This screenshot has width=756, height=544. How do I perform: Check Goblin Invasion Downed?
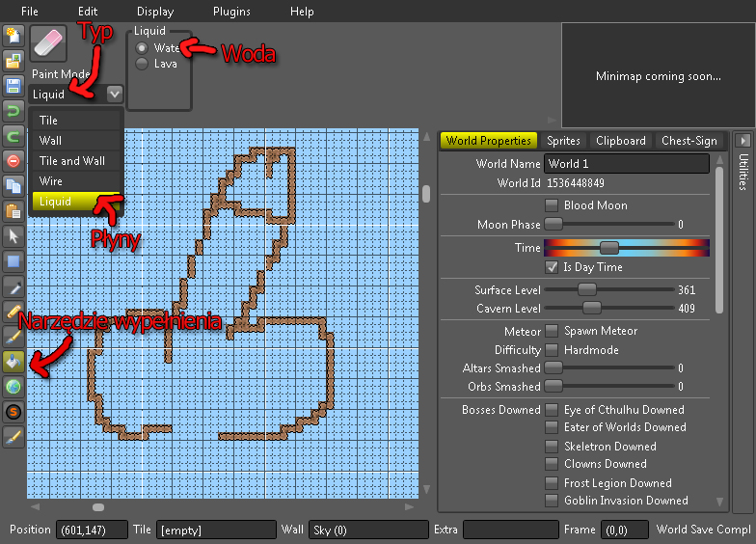click(x=552, y=501)
